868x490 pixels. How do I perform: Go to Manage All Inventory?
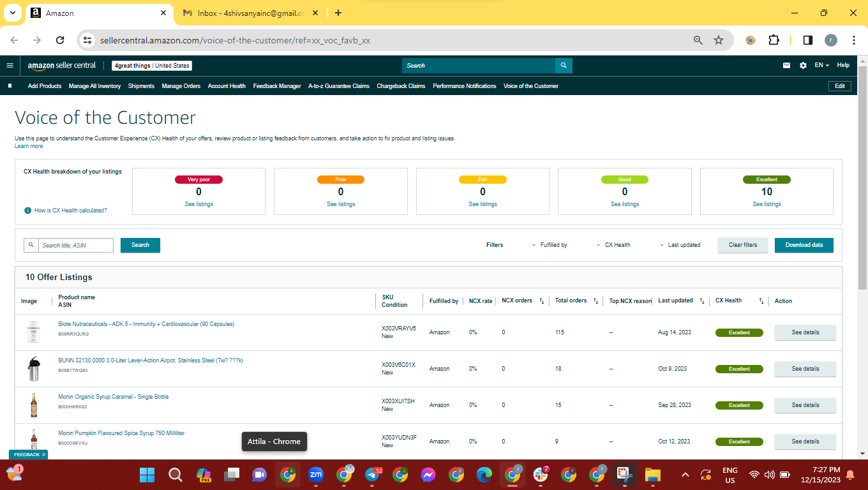(x=94, y=86)
